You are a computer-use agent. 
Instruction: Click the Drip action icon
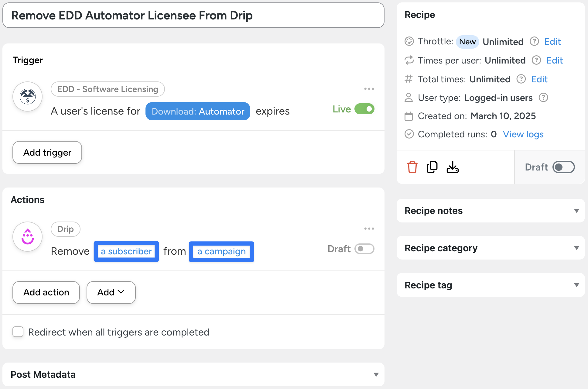tap(27, 236)
